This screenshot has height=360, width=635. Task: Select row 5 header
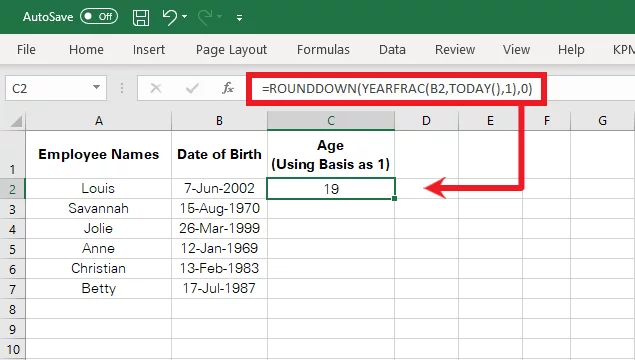click(13, 249)
